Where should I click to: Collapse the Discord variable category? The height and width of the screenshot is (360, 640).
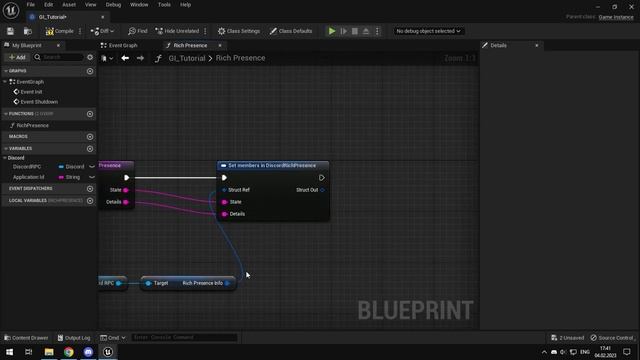click(5, 158)
